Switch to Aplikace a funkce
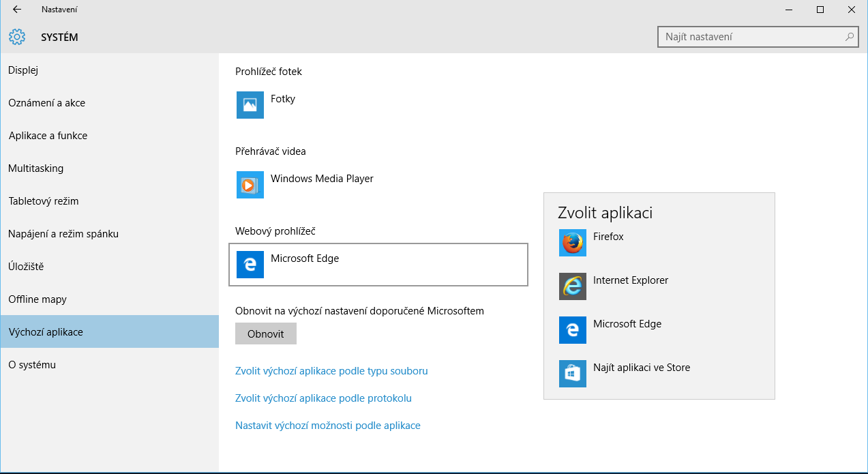 pyautogui.click(x=48, y=136)
